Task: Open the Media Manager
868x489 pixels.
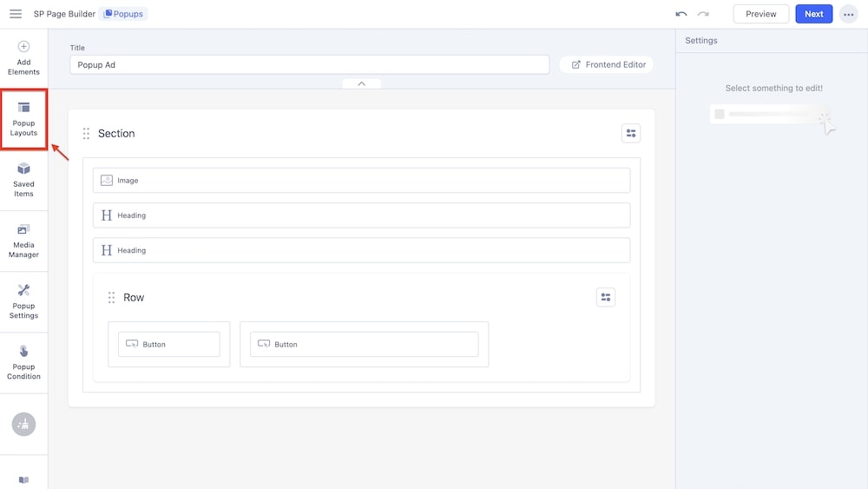Action: pos(23,241)
